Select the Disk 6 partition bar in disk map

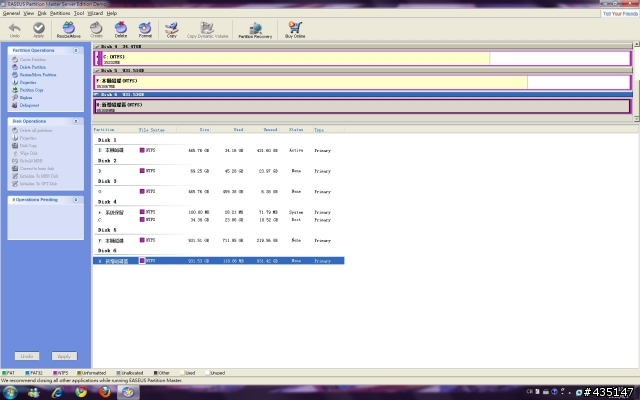(x=362, y=107)
